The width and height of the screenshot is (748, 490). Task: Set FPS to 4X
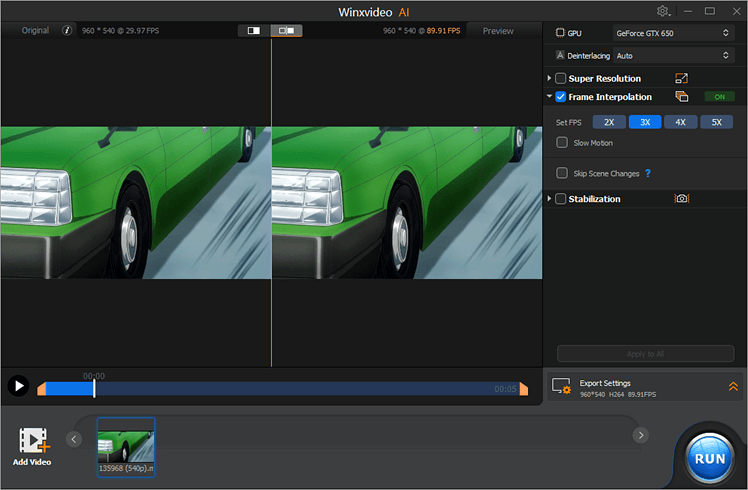coord(680,122)
